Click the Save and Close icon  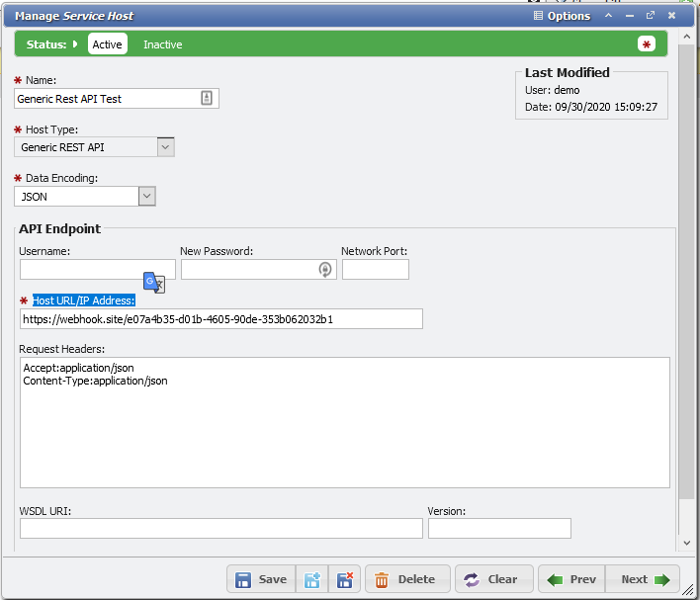(x=344, y=580)
